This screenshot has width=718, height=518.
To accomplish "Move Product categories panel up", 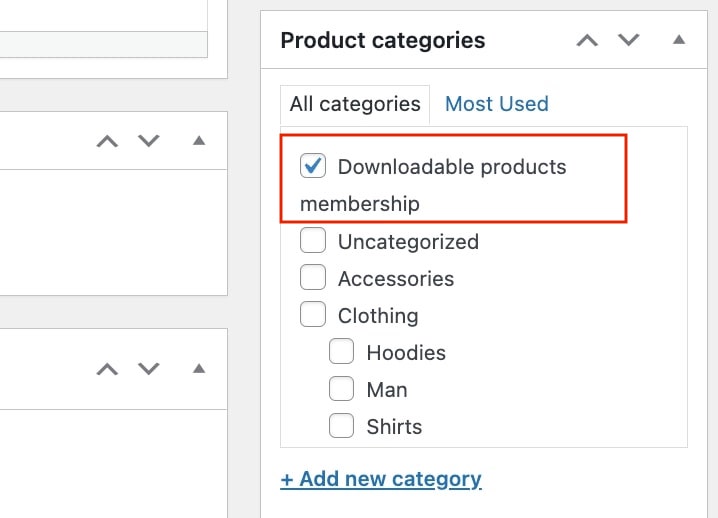I will 587,40.
